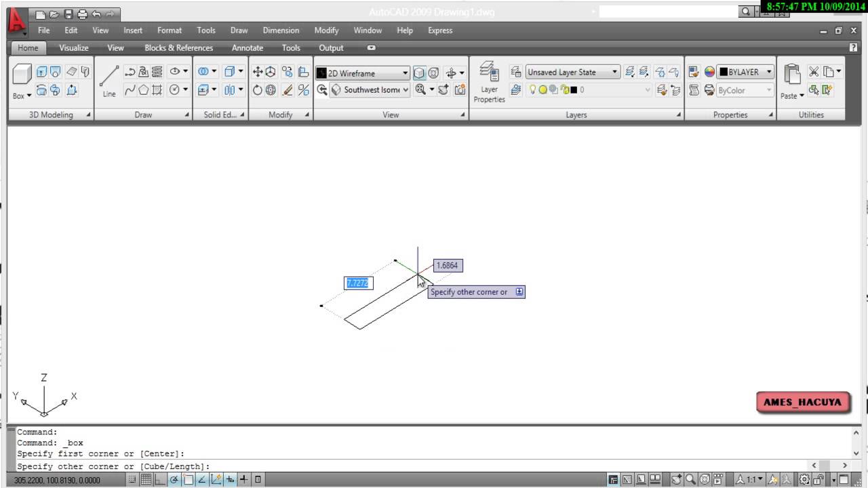The image size is (868, 488).
Task: Expand the Box tool dropdown arrow
Action: [x=29, y=96]
